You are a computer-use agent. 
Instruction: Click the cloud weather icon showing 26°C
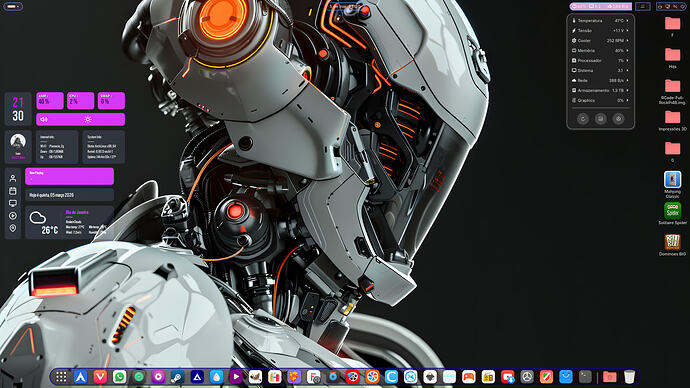(x=37, y=217)
